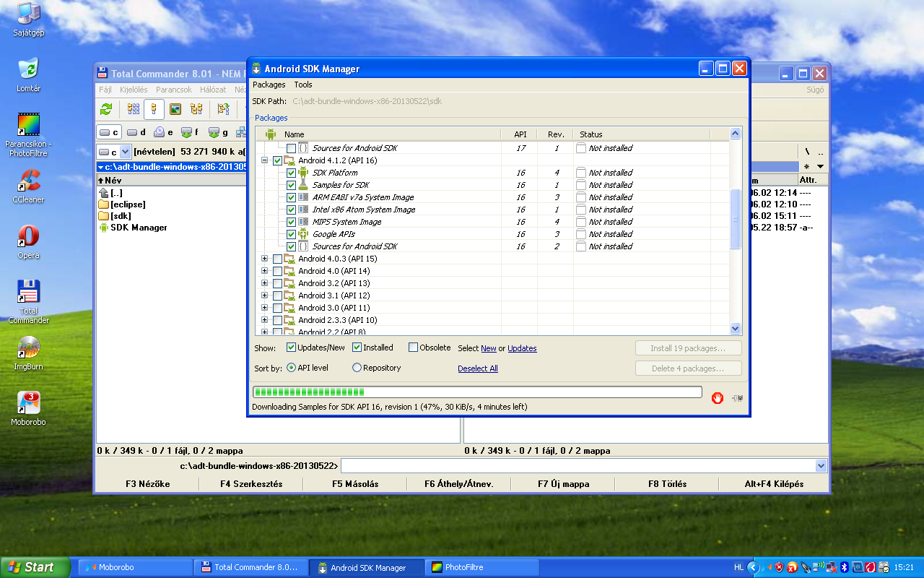The height and width of the screenshot is (578, 924).
Task: Click the Deselect All link
Action: 477,368
